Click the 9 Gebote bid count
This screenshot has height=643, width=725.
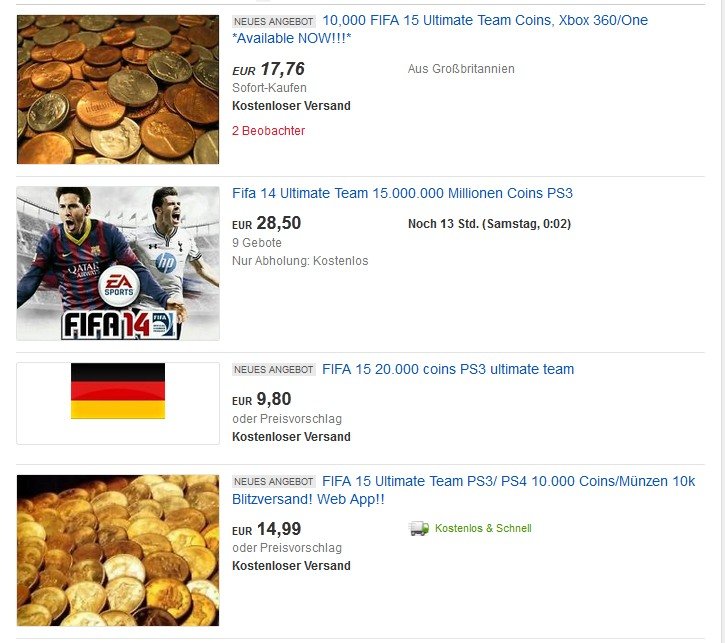click(257, 243)
